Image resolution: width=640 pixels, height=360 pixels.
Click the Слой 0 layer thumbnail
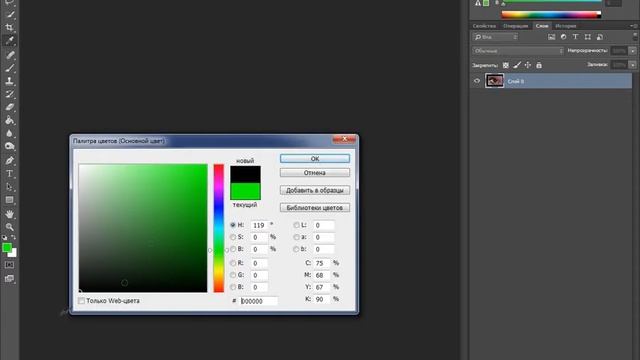(x=494, y=81)
